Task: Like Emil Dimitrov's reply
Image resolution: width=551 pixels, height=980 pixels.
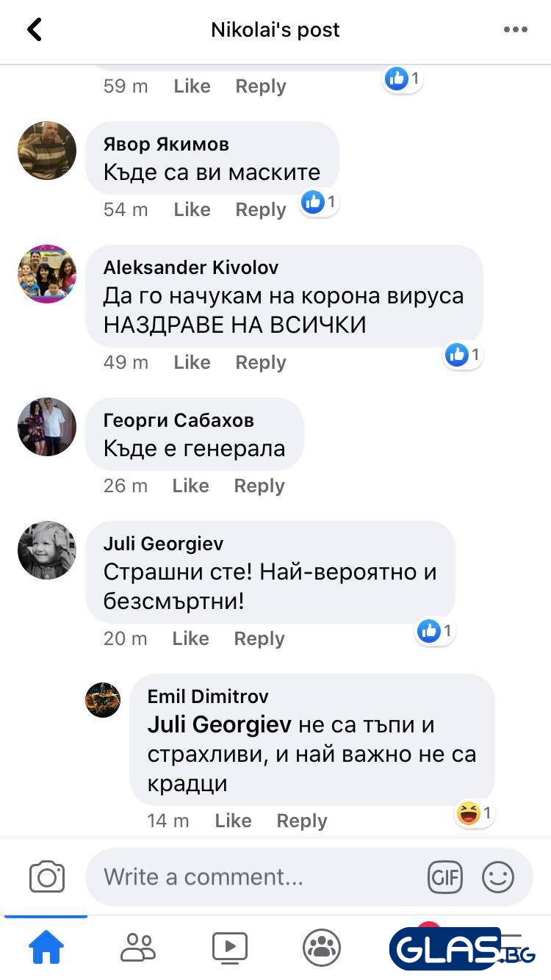Action: [233, 821]
